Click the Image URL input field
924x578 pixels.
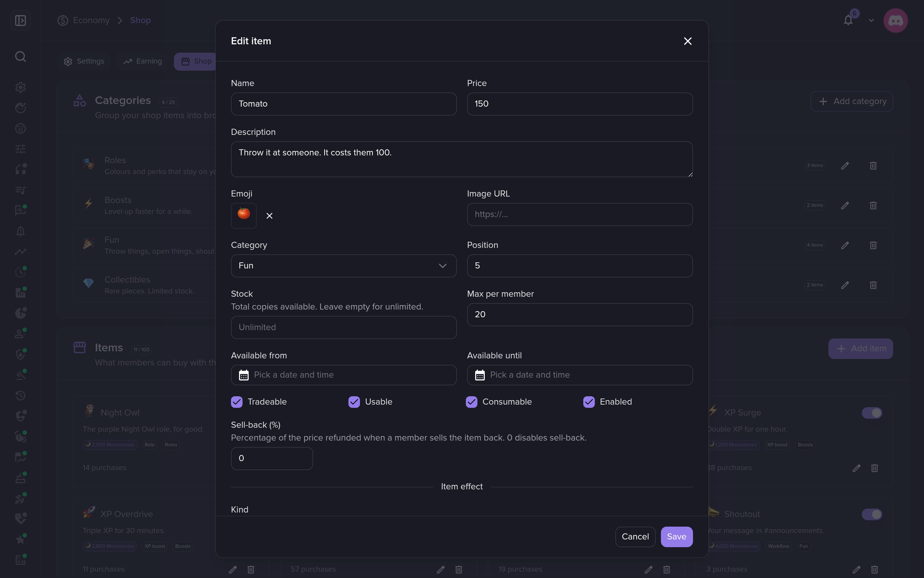[x=580, y=215]
